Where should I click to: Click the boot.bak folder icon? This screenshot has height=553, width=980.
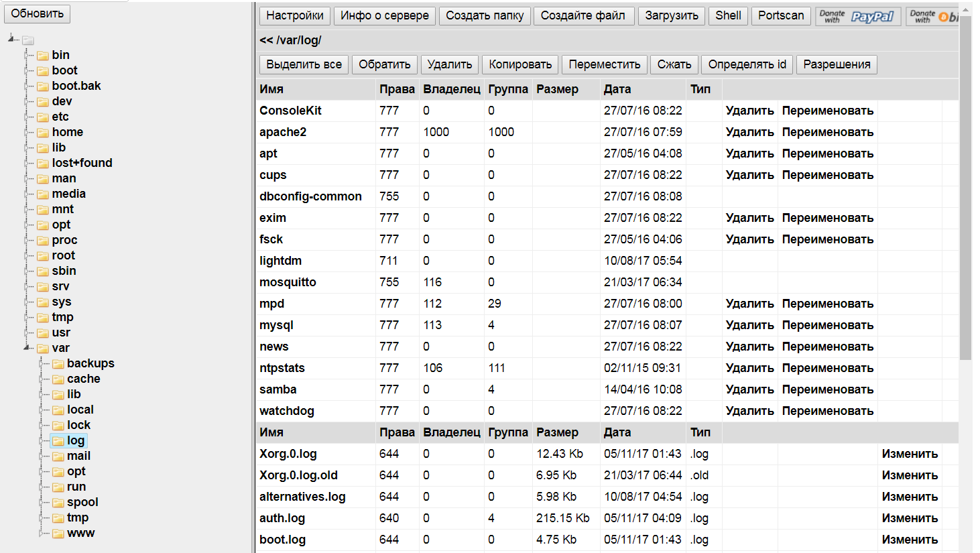coord(43,86)
